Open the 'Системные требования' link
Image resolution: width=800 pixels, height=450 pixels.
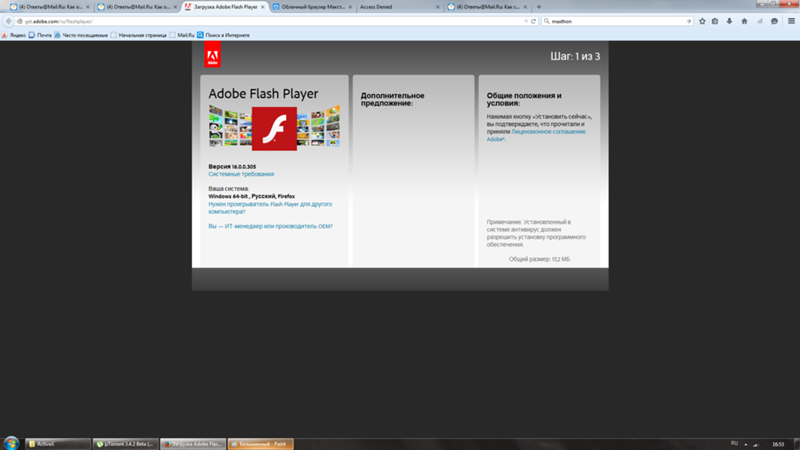241,174
